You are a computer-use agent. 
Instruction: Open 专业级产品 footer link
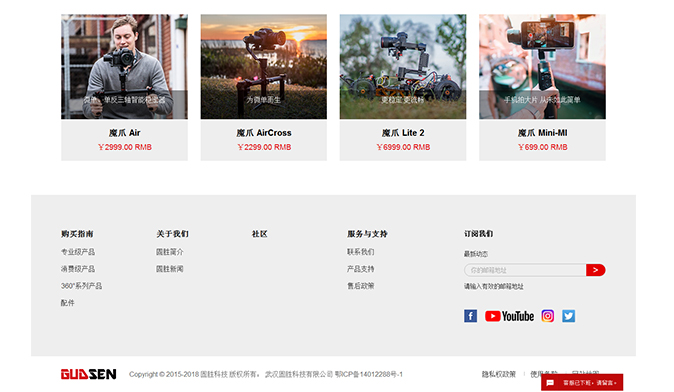[x=78, y=252]
